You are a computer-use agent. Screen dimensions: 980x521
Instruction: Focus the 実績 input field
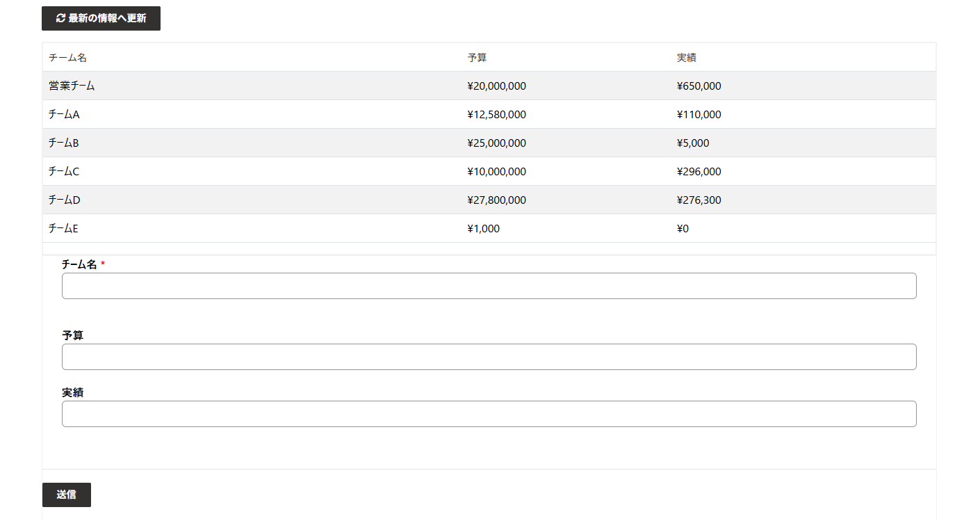(489, 414)
